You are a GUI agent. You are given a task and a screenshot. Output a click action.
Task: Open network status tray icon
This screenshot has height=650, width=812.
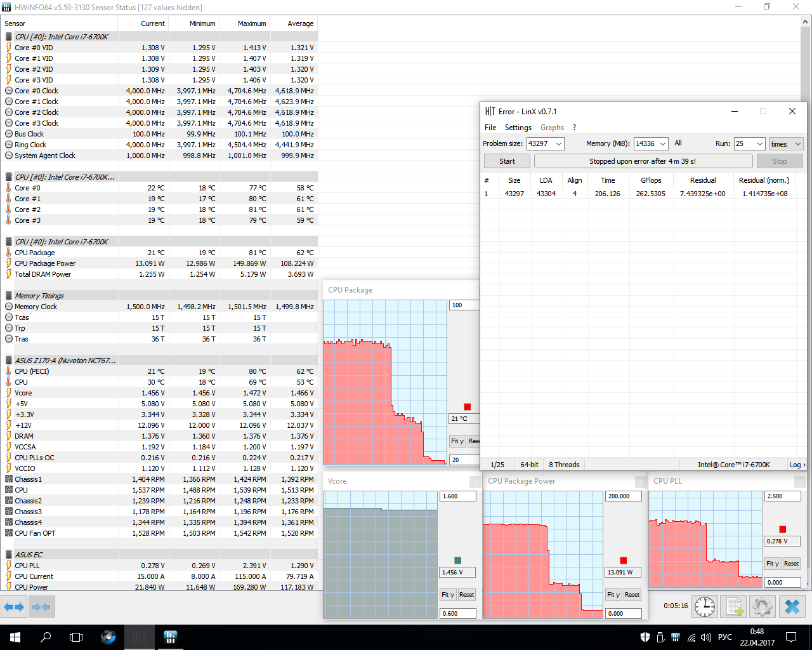[691, 637]
